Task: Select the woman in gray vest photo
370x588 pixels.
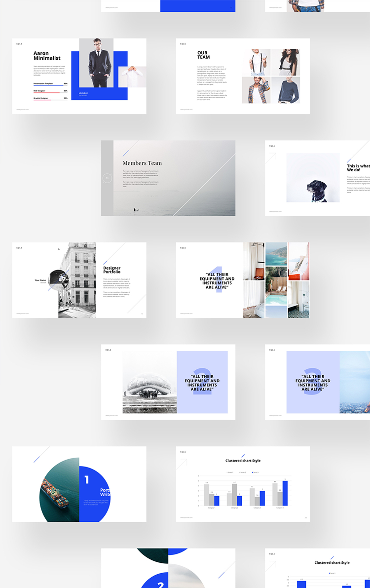Action: [285, 62]
